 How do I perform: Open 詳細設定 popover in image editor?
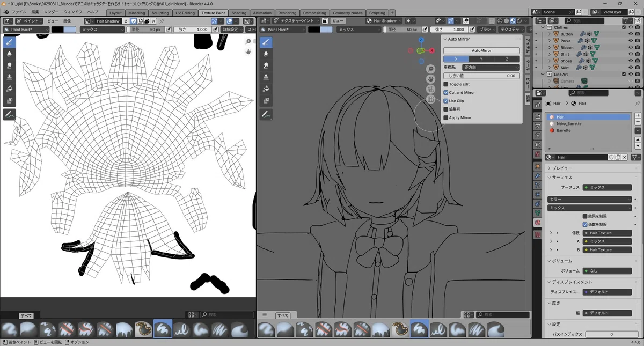click(231, 30)
